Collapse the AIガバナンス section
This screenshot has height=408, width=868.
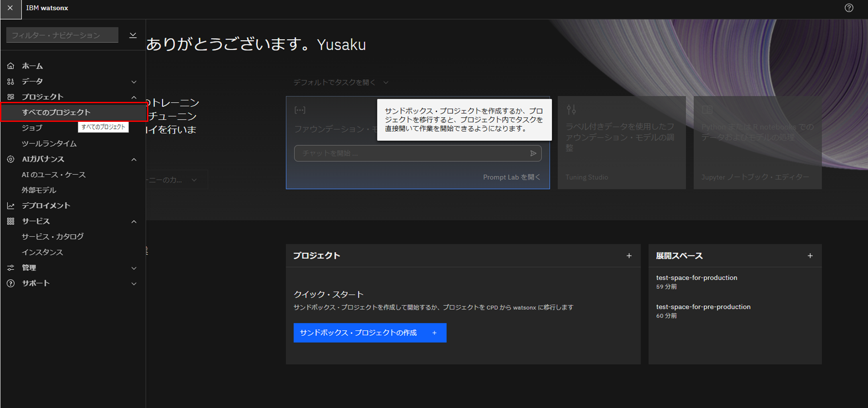134,160
